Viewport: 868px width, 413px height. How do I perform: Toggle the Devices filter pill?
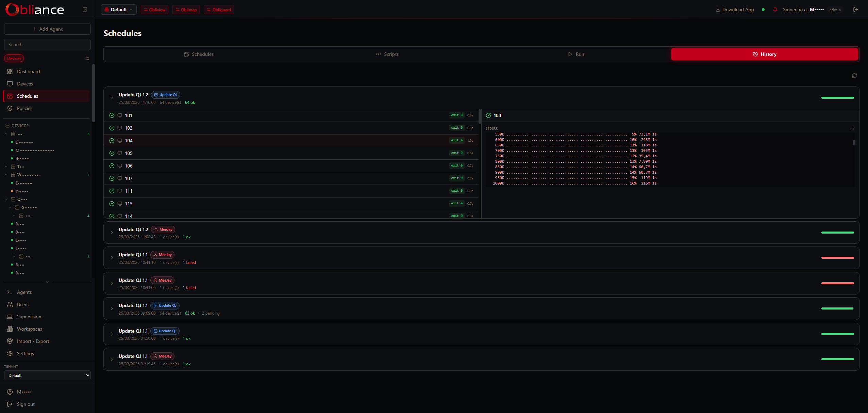point(14,58)
